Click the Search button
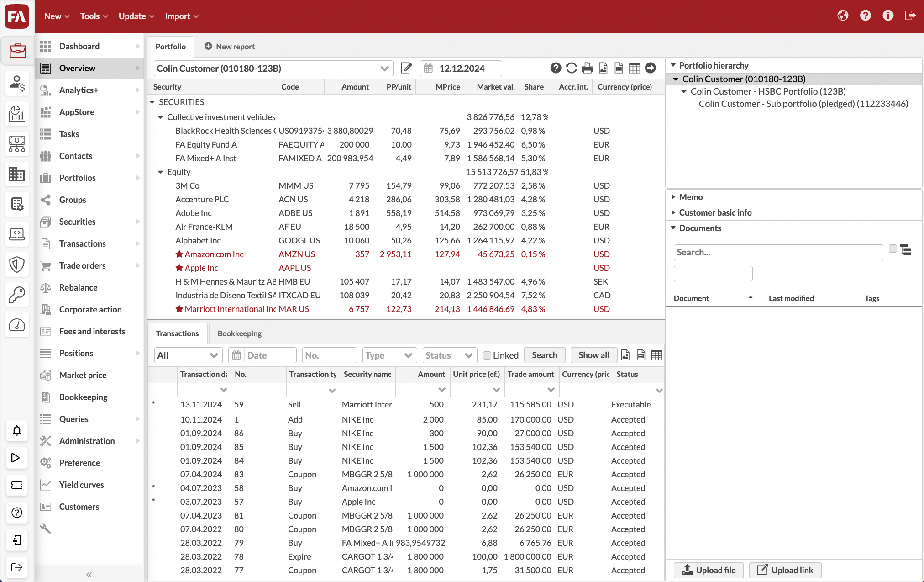This screenshot has height=582, width=924. 545,355
